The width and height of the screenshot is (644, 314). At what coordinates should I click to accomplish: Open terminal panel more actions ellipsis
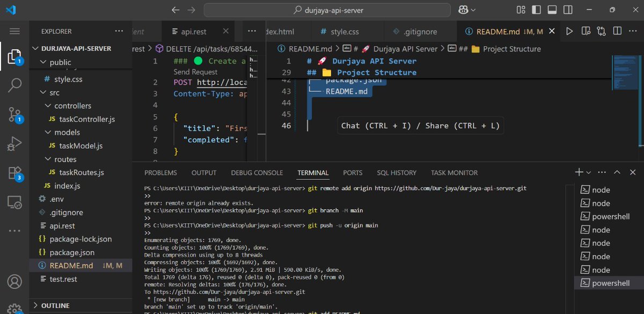click(602, 172)
